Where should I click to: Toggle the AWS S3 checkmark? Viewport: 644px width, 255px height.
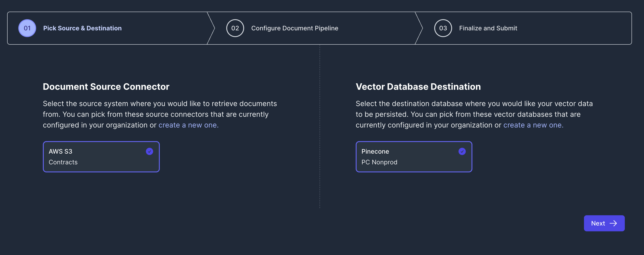(149, 151)
